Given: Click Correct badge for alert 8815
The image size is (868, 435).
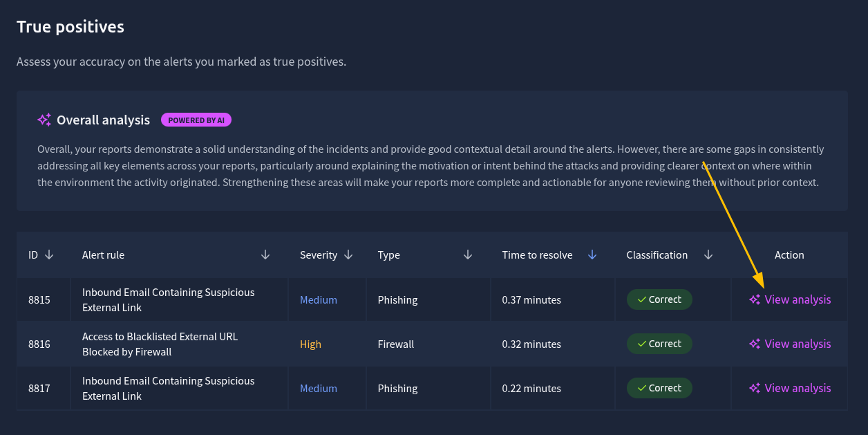Looking at the screenshot, I should pos(659,299).
